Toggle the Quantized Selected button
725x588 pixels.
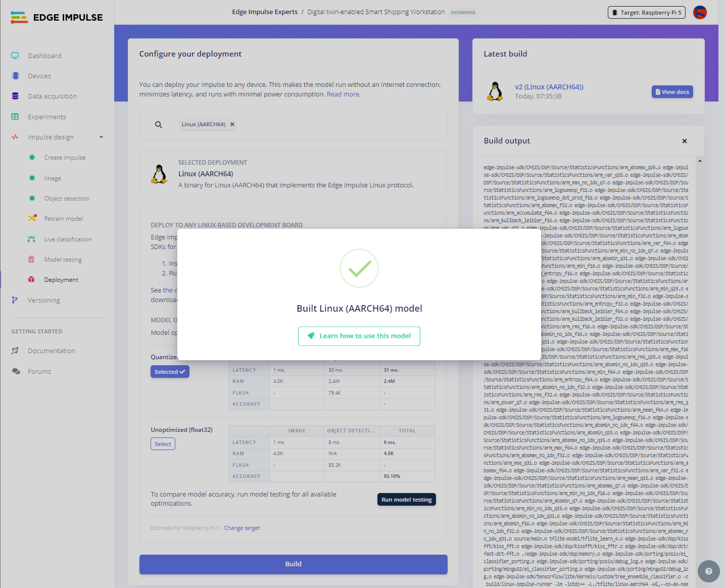tap(170, 372)
